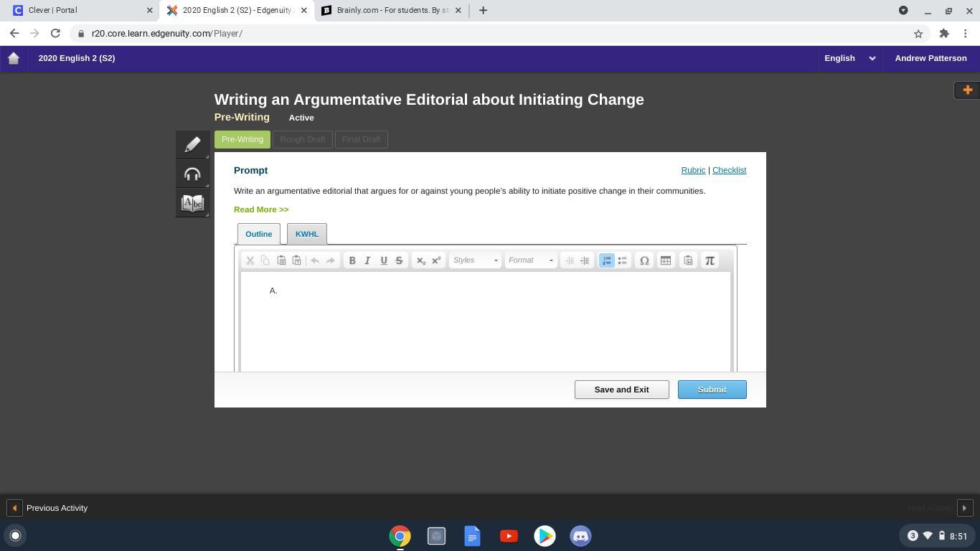Insert special character with omega icon
The width and height of the screenshot is (980, 551).
644,260
